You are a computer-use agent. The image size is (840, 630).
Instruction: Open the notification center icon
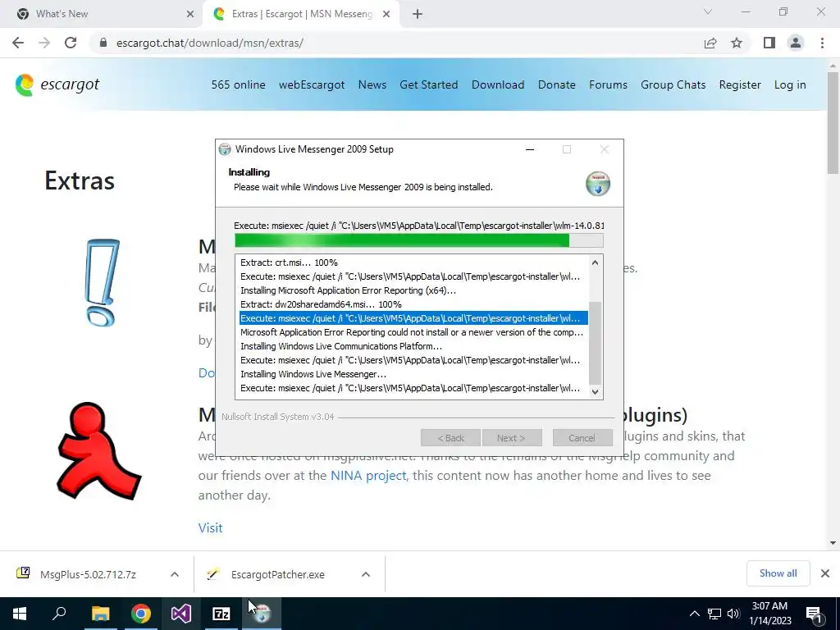tap(814, 614)
